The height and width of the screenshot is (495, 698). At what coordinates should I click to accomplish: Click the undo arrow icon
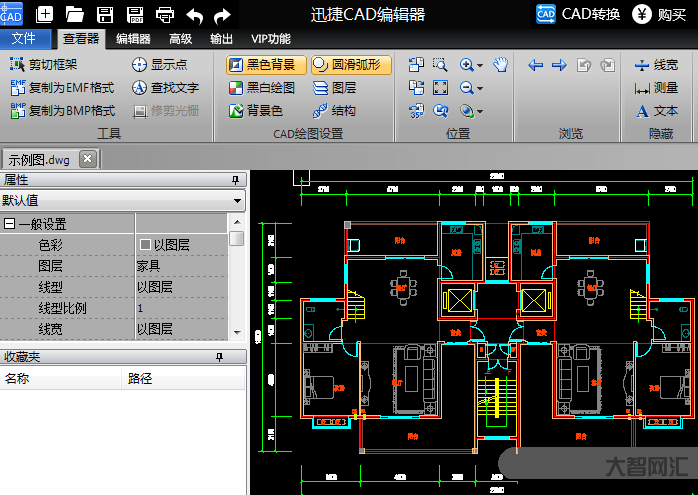click(195, 14)
